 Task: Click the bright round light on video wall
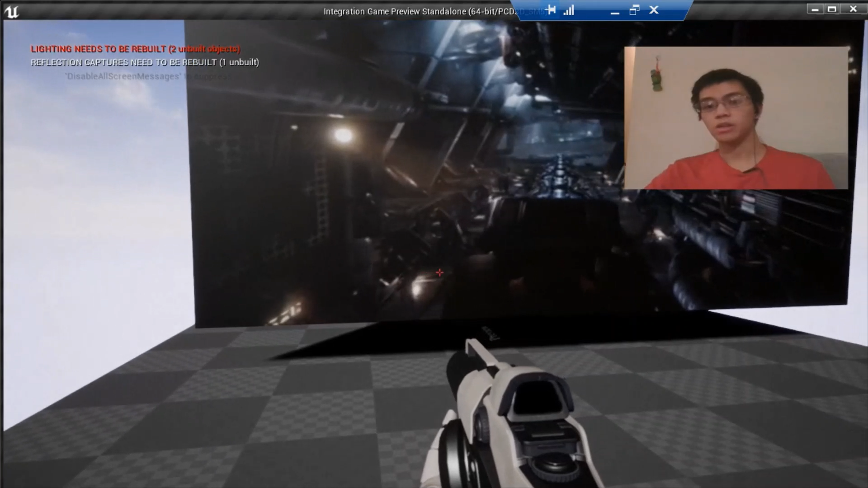click(x=343, y=135)
